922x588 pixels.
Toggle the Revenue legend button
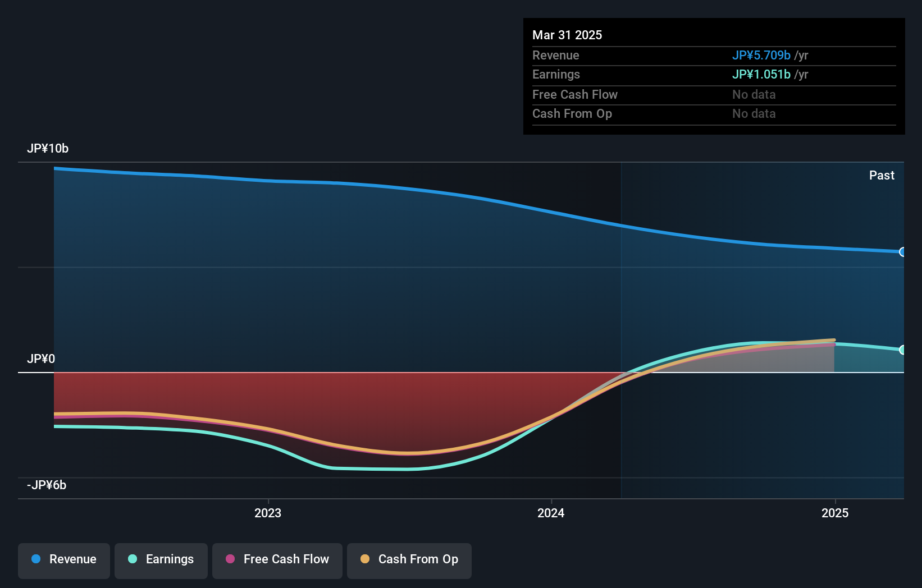point(64,561)
